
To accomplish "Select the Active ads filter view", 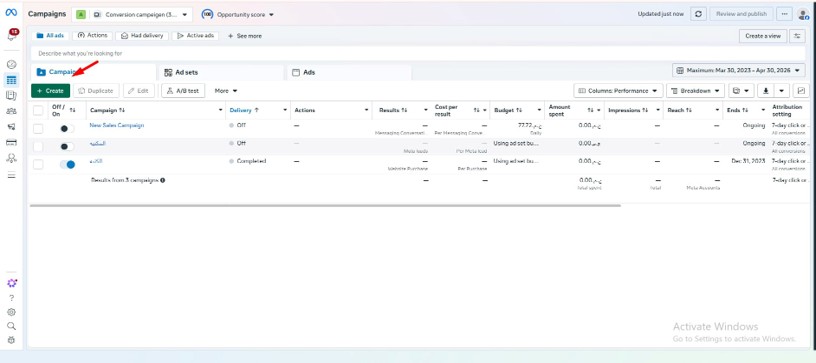I will click(195, 36).
